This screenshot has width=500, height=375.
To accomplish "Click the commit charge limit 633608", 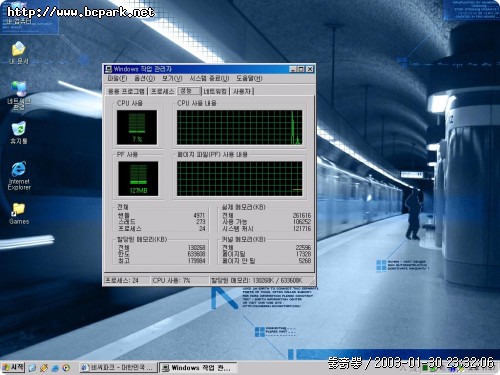I will [196, 254].
